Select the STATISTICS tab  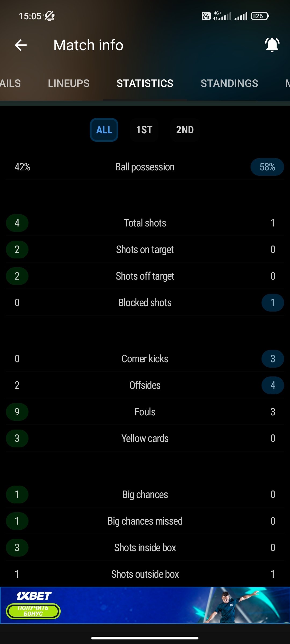145,83
